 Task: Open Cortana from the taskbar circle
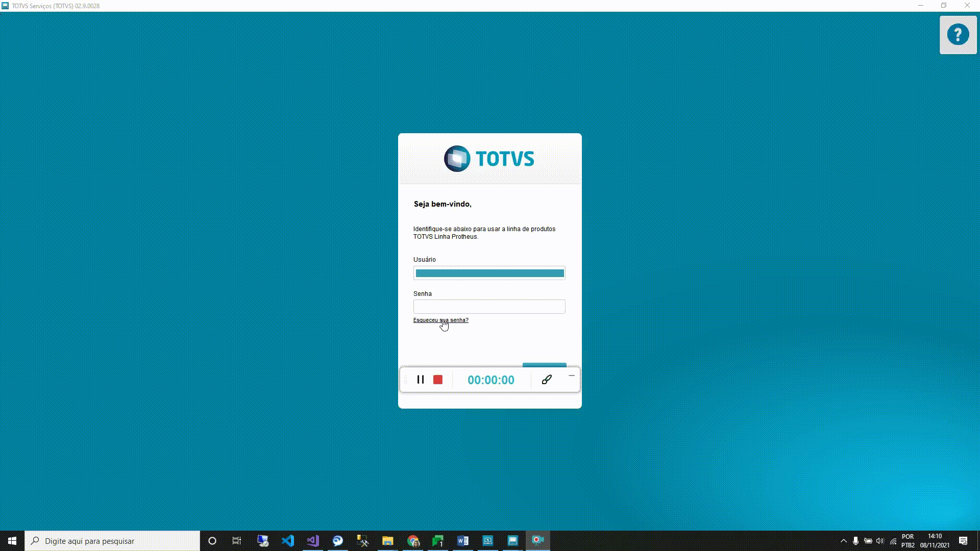(x=212, y=541)
